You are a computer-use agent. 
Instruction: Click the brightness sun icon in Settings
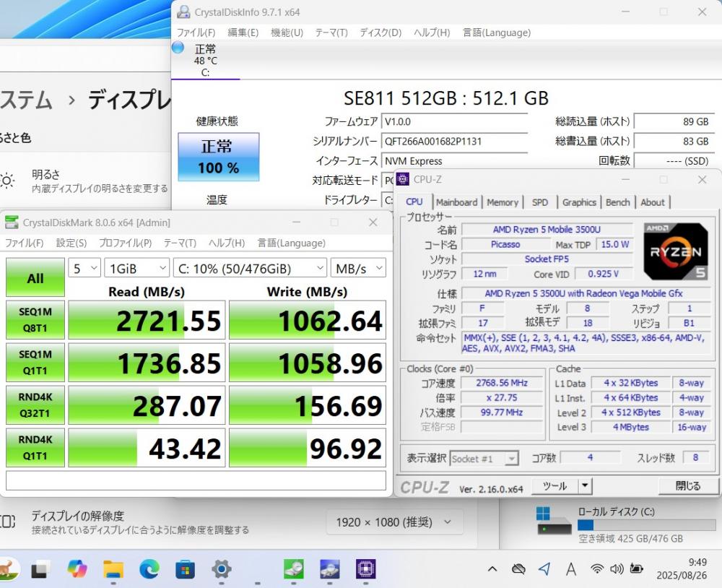click(7, 181)
